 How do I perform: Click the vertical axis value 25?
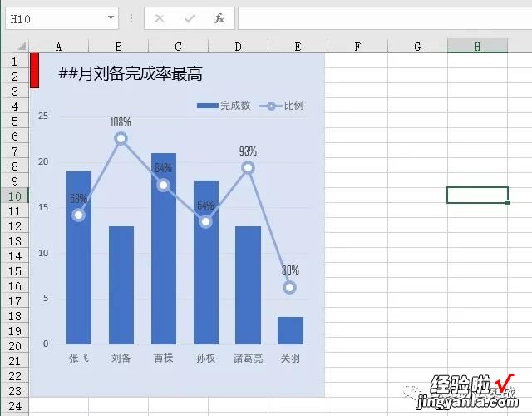coord(43,116)
